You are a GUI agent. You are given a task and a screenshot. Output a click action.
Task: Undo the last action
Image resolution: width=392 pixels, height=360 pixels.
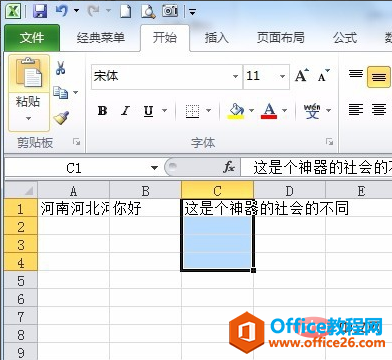(61, 11)
